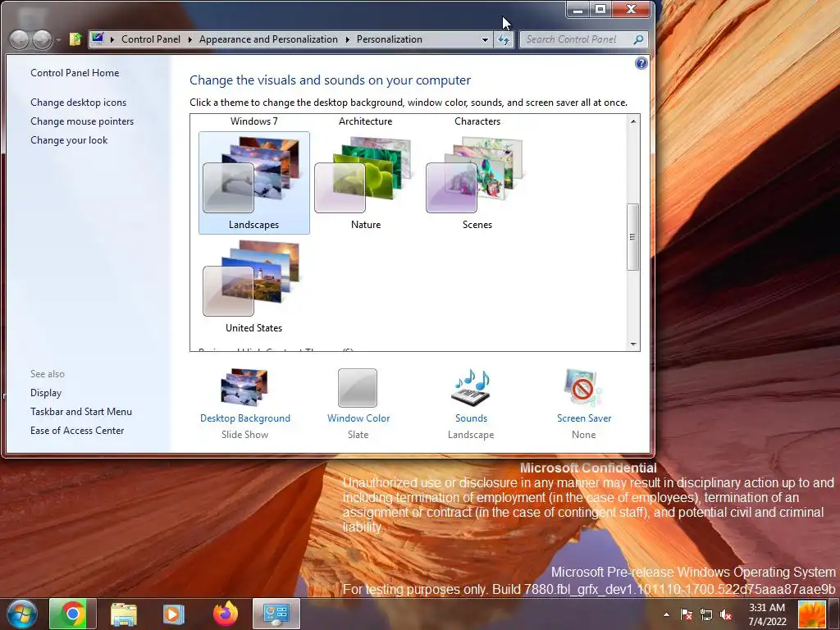The width and height of the screenshot is (840, 630).
Task: Go to Control Panel Home
Action: coord(75,73)
